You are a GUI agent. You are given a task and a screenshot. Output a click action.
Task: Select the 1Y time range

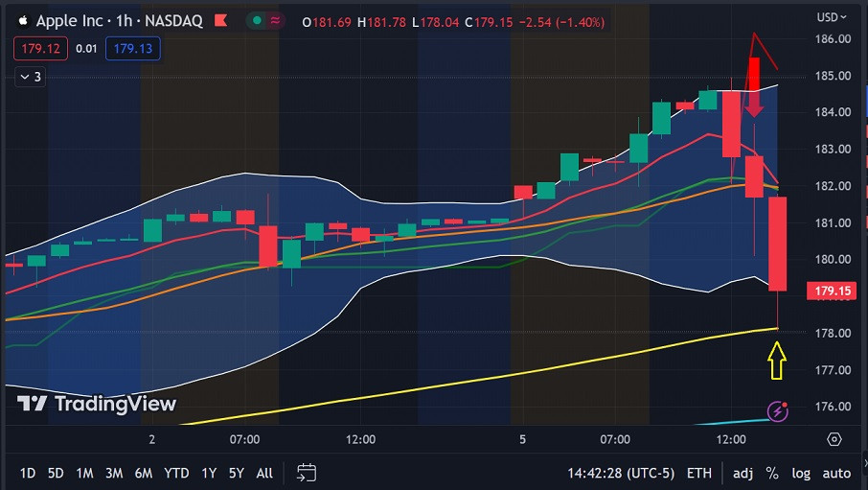tap(209, 473)
